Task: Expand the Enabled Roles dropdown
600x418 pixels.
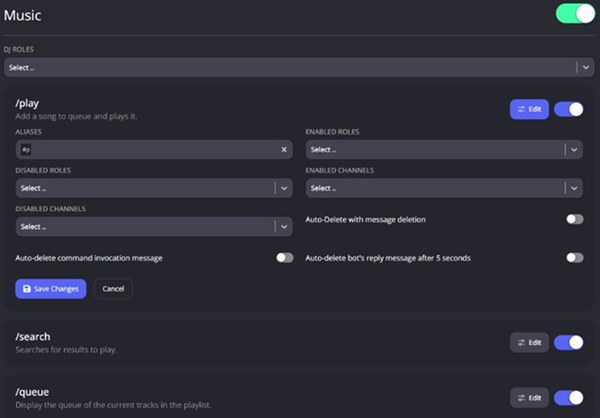Action: 573,149
